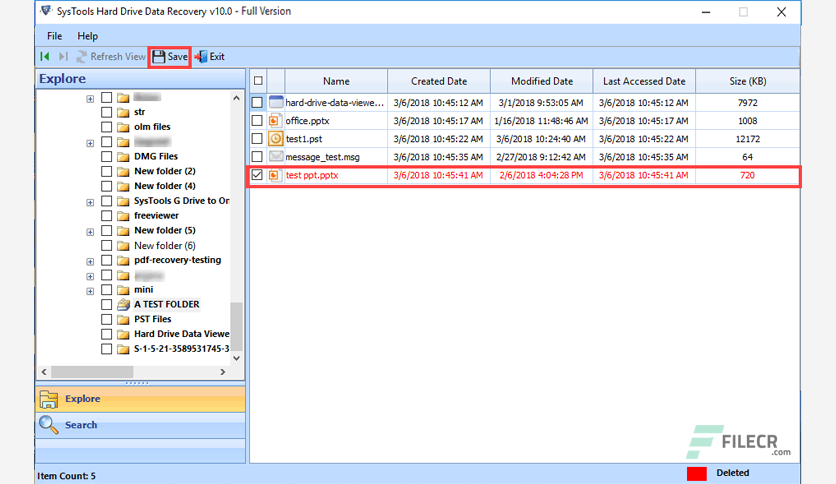Tick the checkbox for freeviewer folder
The height and width of the screenshot is (484, 836).
[x=107, y=215]
